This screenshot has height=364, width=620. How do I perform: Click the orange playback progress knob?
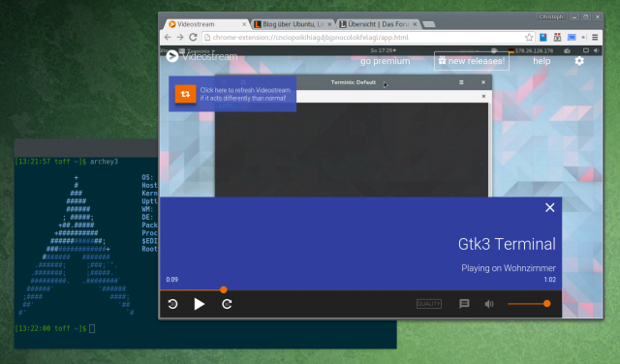(224, 289)
